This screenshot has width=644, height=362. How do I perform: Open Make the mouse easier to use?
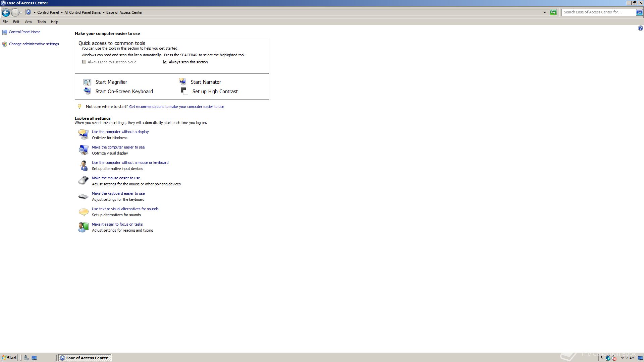(x=116, y=178)
